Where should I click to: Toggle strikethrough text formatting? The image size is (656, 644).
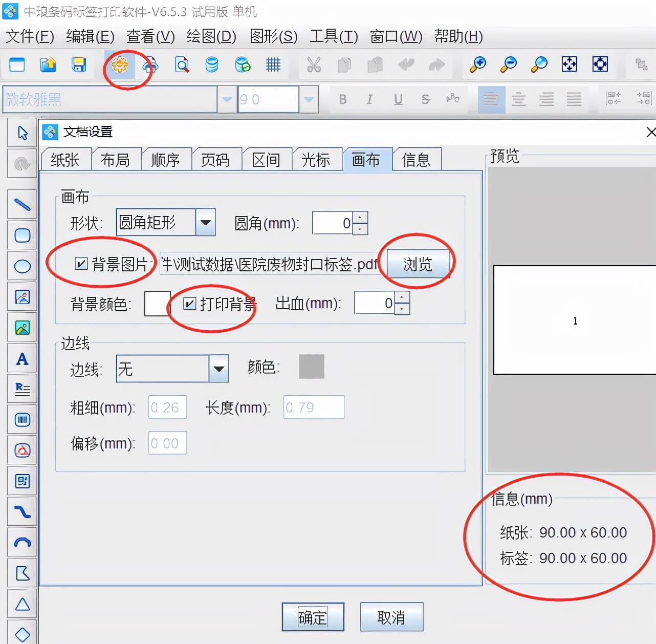pyautogui.click(x=426, y=99)
